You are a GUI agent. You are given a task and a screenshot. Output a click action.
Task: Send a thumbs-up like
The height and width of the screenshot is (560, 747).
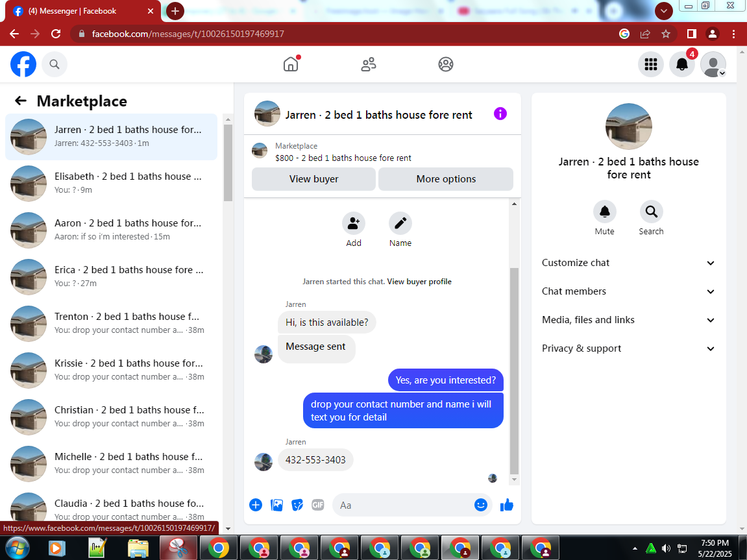click(507, 505)
